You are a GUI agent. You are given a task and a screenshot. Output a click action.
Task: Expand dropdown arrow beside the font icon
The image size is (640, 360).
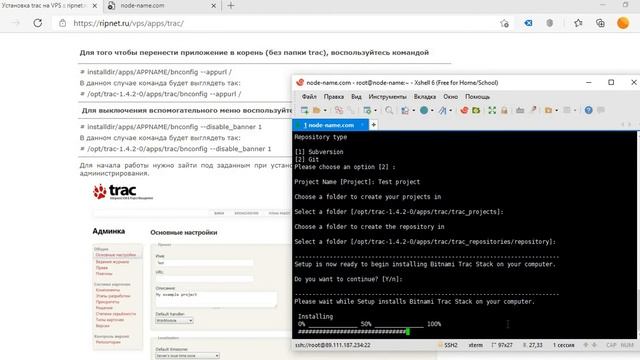click(x=451, y=111)
